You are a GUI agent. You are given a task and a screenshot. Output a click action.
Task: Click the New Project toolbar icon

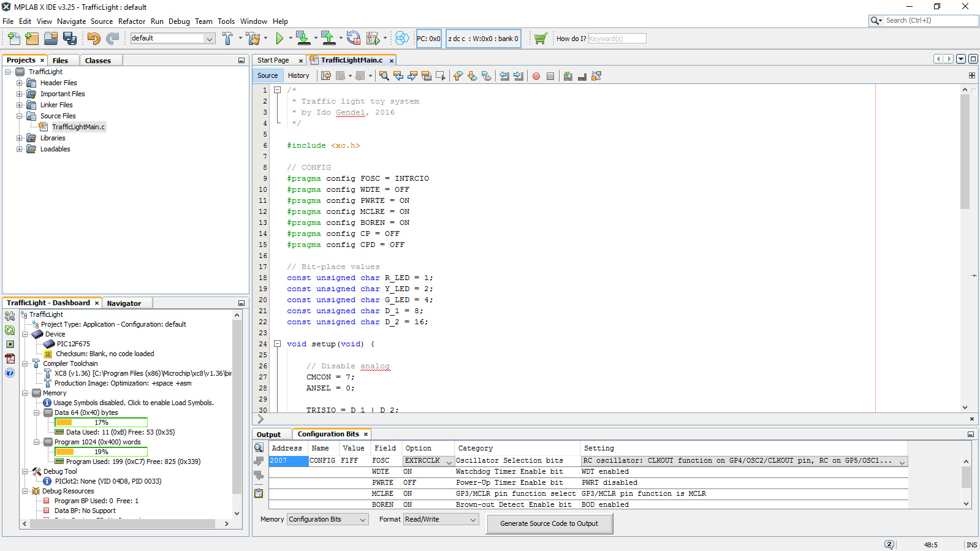[x=32, y=39]
